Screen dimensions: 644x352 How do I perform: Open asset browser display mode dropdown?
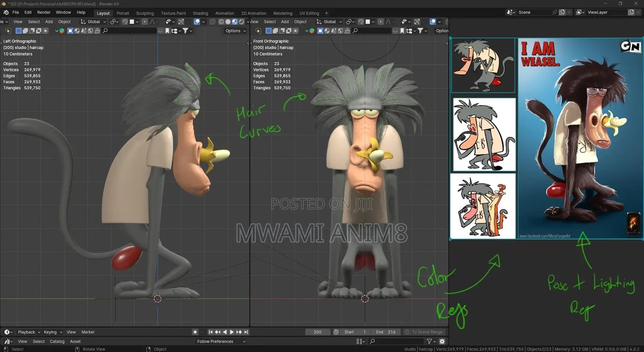point(361,342)
